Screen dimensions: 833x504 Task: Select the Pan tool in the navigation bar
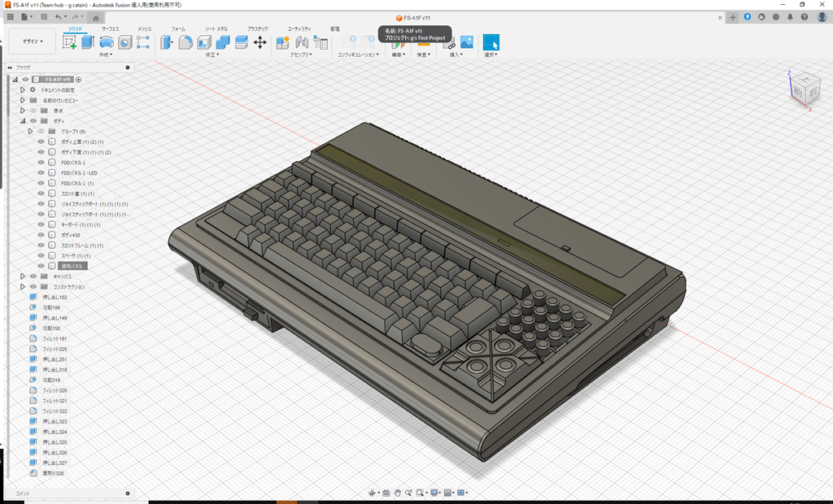pyautogui.click(x=398, y=493)
